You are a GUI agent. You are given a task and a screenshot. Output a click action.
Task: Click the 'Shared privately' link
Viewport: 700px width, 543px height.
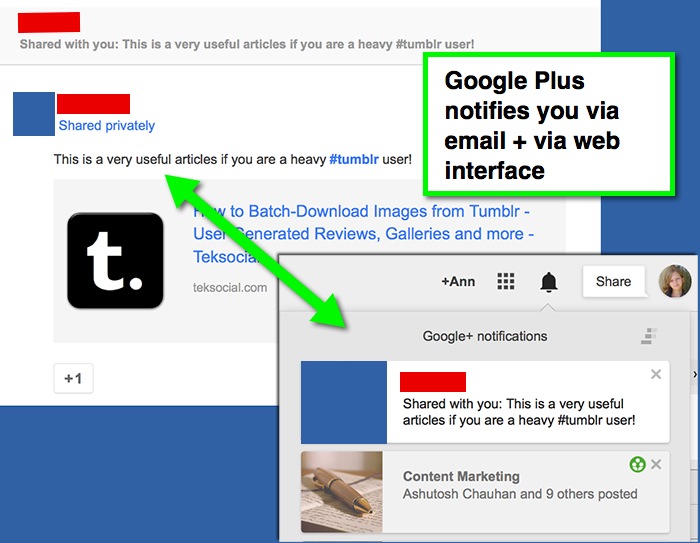pos(107,125)
